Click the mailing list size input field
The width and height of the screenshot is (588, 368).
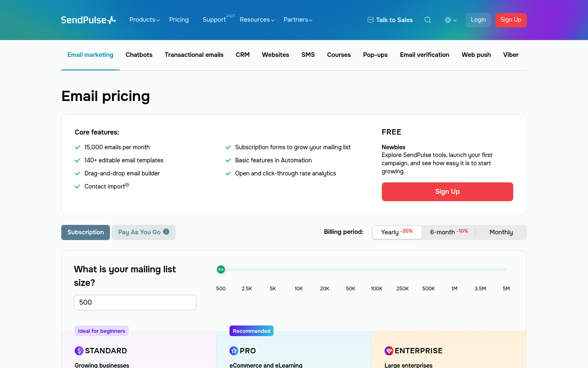135,303
